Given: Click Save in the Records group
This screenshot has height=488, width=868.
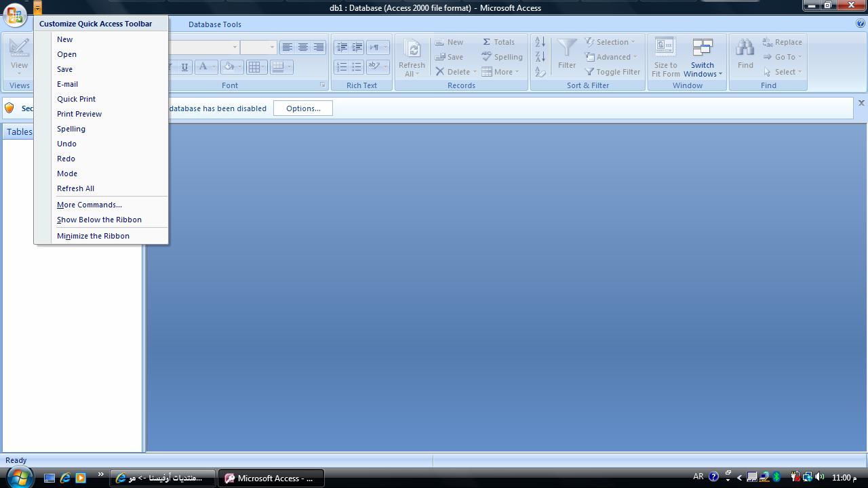Looking at the screenshot, I should pos(449,57).
